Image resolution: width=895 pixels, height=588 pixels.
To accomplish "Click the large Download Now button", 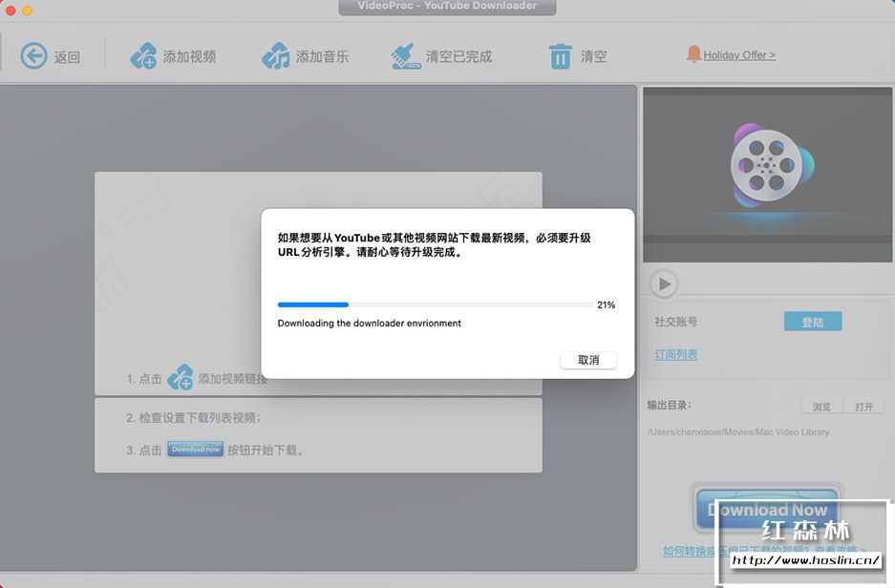I will (766, 510).
